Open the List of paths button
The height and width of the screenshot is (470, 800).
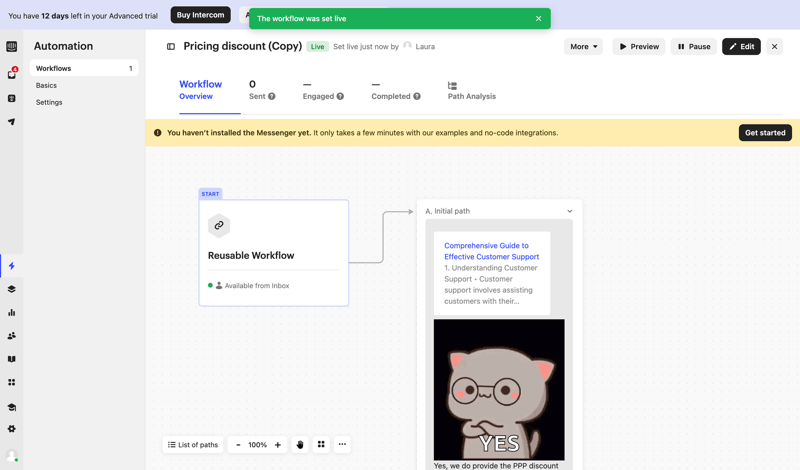[193, 444]
